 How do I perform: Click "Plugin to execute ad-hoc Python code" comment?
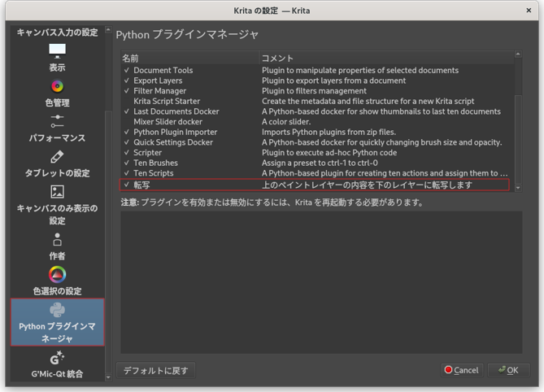[x=329, y=153]
